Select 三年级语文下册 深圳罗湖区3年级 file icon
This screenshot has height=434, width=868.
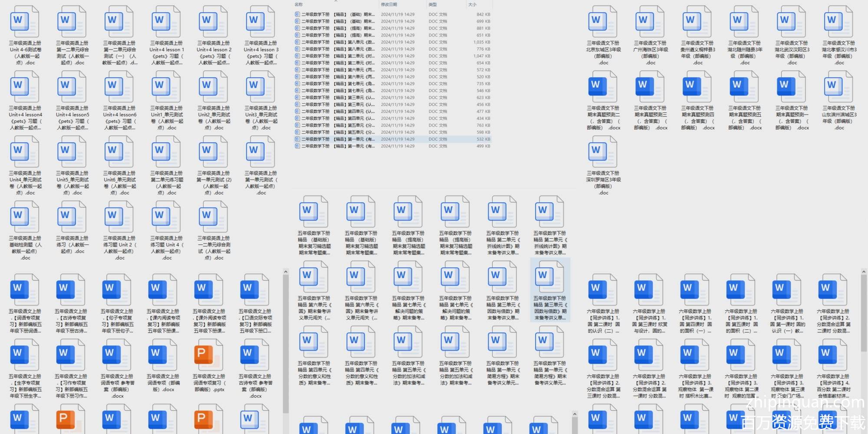(x=603, y=153)
